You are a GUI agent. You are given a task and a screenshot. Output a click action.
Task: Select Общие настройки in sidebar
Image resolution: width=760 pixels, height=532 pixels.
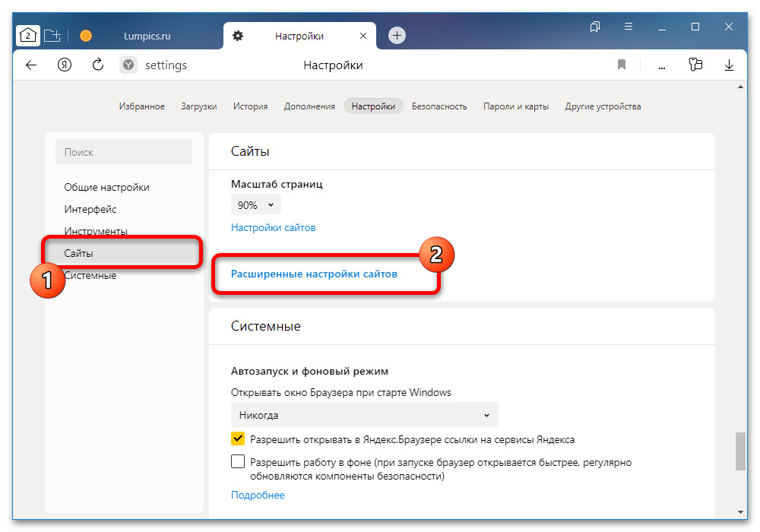tap(106, 187)
